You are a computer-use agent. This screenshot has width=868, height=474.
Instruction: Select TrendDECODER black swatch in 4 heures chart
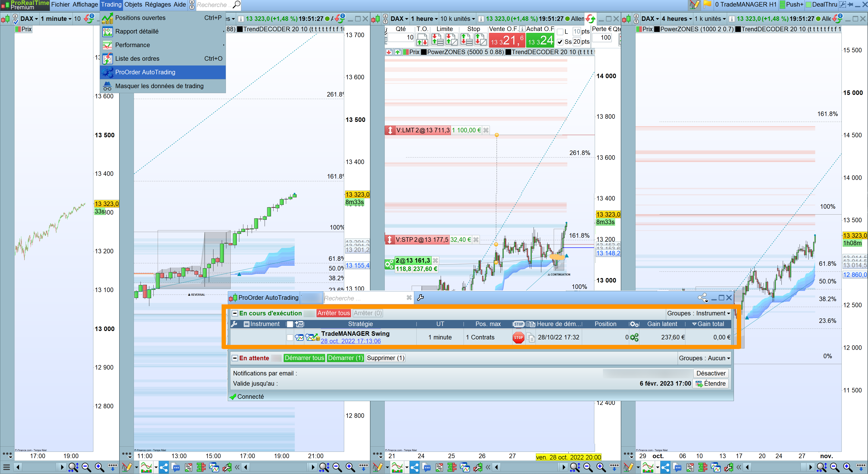(737, 29)
